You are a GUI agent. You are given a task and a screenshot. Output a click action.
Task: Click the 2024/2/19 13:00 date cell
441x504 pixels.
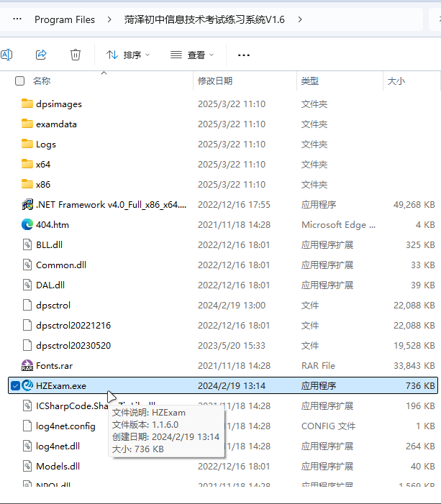click(232, 306)
